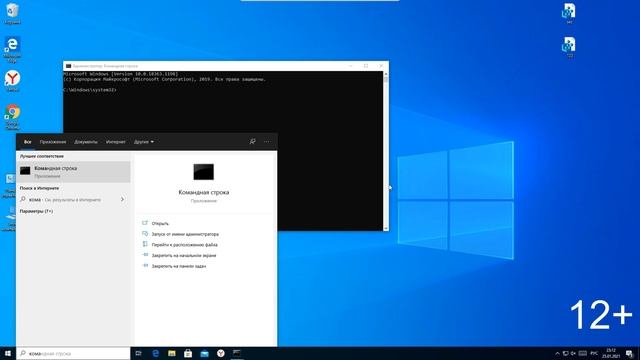This screenshot has height=360, width=640.
Task: Minimize the Command Prompt window
Action: click(351, 66)
